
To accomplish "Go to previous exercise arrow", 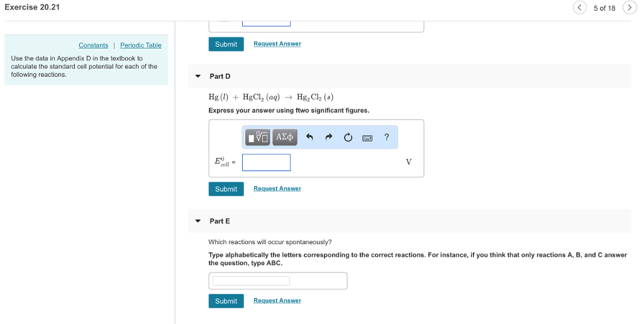I will [x=579, y=8].
